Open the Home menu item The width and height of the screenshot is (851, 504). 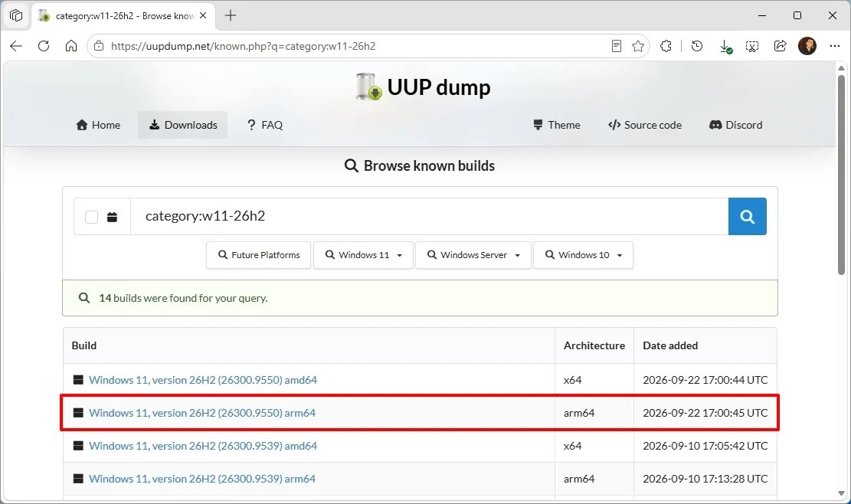pos(98,125)
